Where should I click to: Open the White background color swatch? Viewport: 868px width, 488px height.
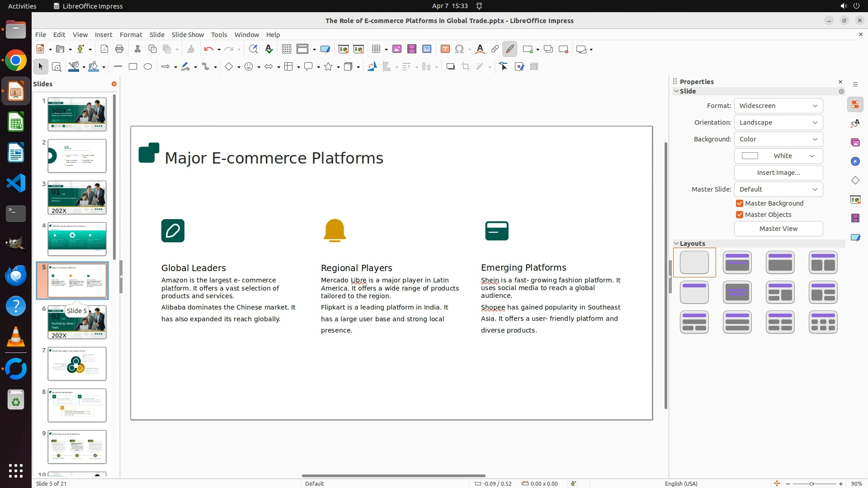pyautogui.click(x=778, y=156)
